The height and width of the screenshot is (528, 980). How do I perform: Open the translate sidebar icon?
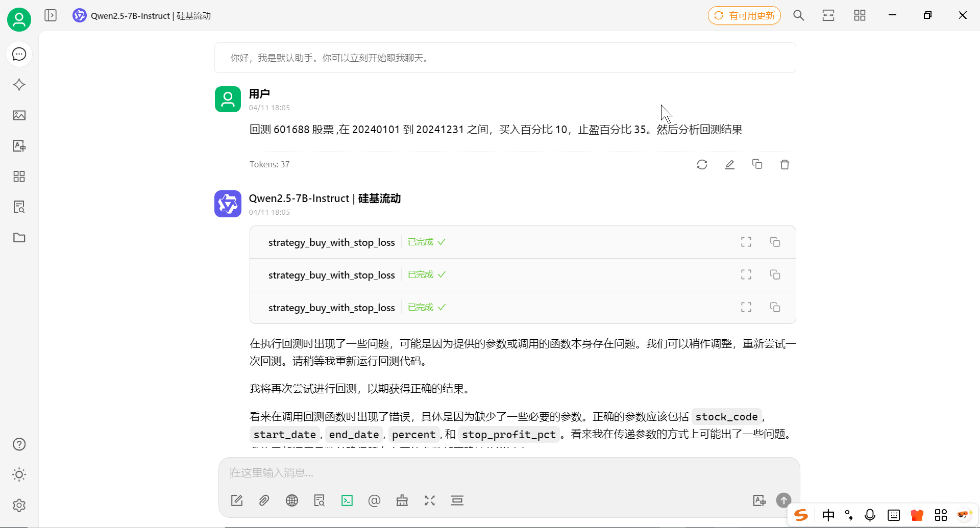tap(19, 146)
